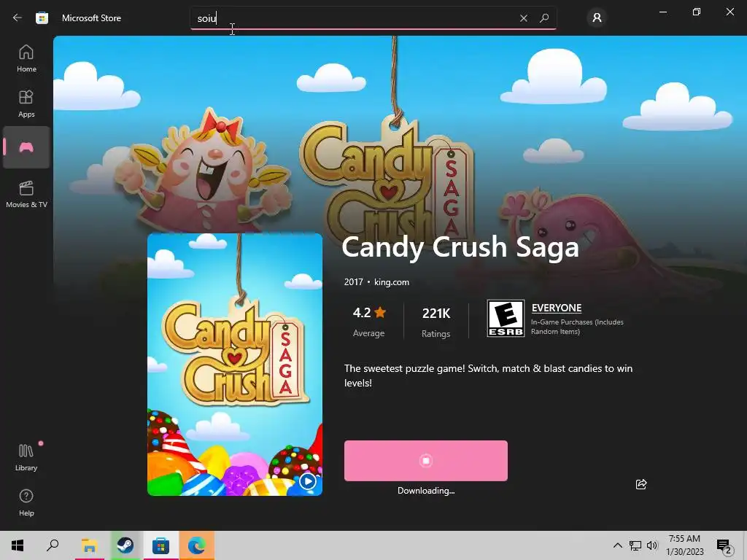Viewport: 747px width, 560px height.
Task: Open Microsoft Edge from the taskbar
Action: 196,545
